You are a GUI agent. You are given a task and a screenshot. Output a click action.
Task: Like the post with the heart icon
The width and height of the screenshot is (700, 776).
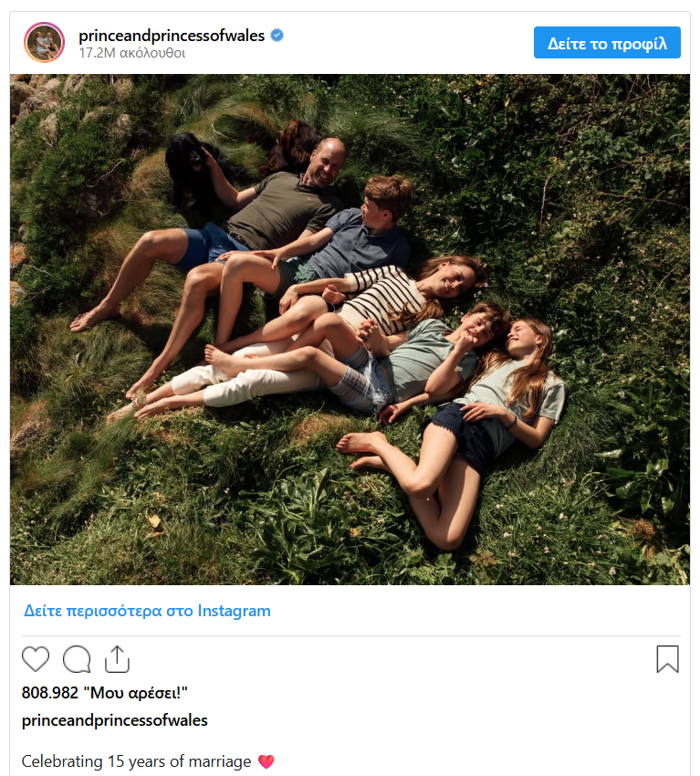click(36, 659)
